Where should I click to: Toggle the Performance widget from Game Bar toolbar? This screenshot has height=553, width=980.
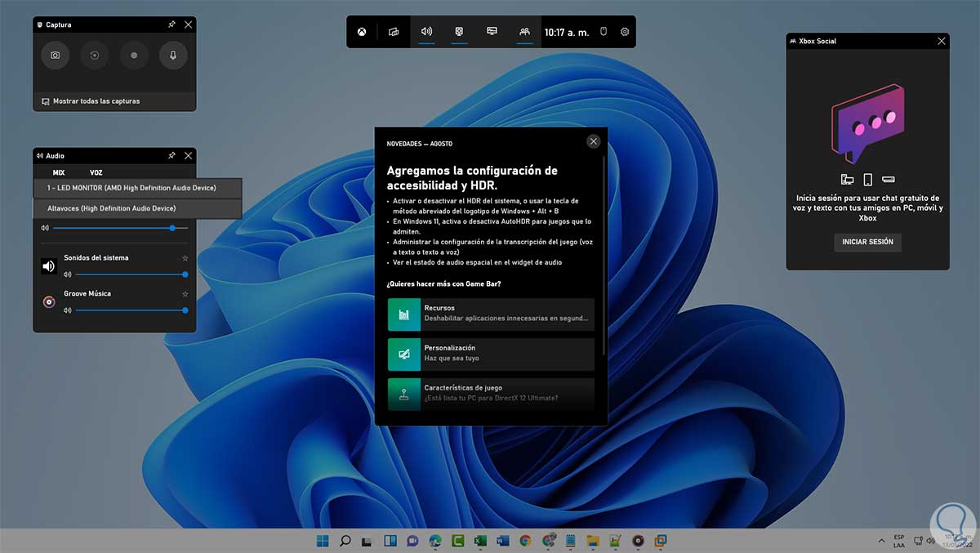coord(492,32)
